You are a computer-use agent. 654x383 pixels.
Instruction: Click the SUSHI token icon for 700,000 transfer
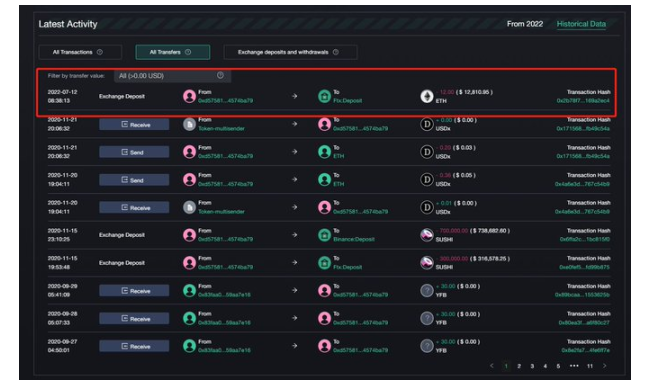pyautogui.click(x=426, y=235)
